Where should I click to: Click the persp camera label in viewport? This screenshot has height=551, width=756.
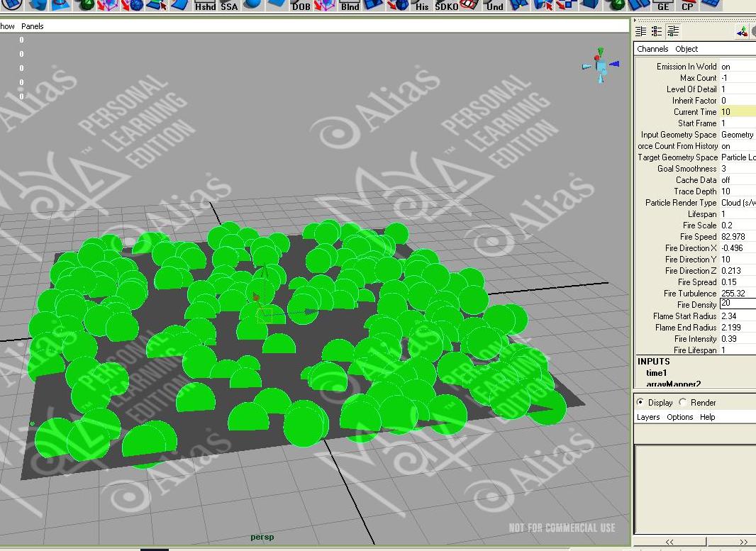pos(262,537)
